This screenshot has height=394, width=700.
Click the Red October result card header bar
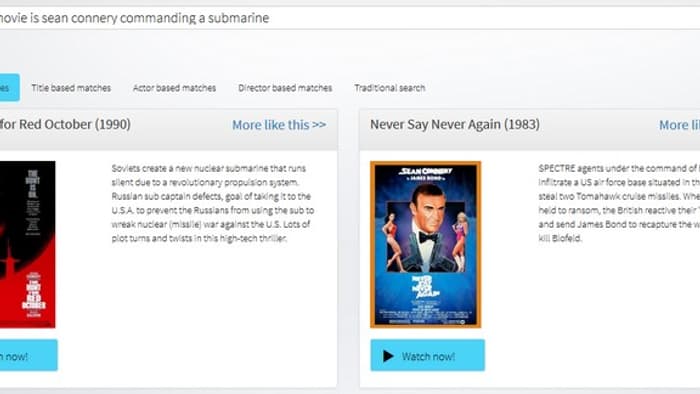[x=169, y=129]
